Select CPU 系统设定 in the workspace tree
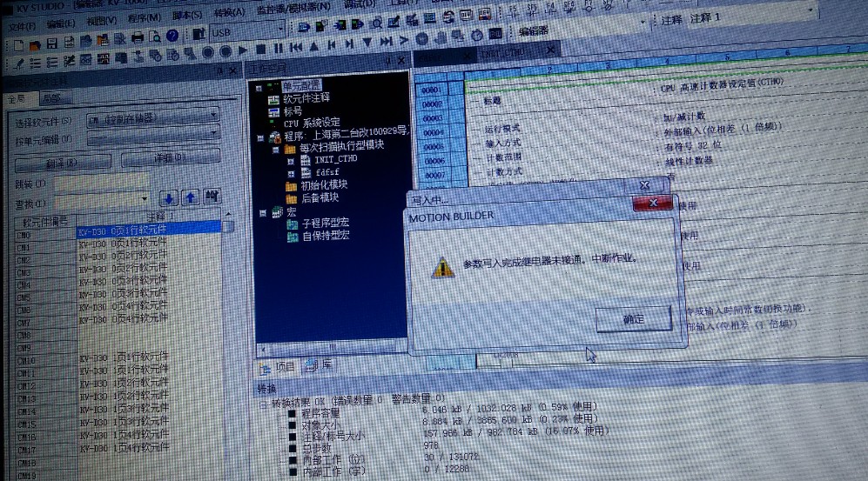This screenshot has height=481, width=868. click(x=312, y=123)
